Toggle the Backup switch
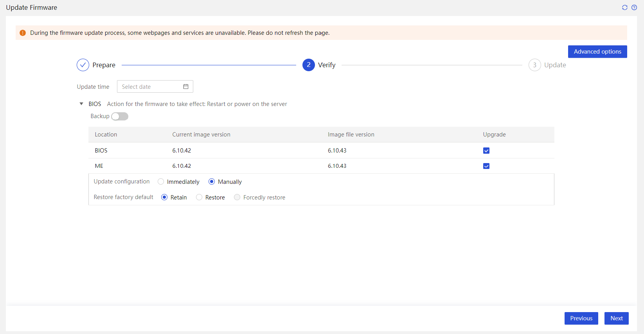 point(120,116)
